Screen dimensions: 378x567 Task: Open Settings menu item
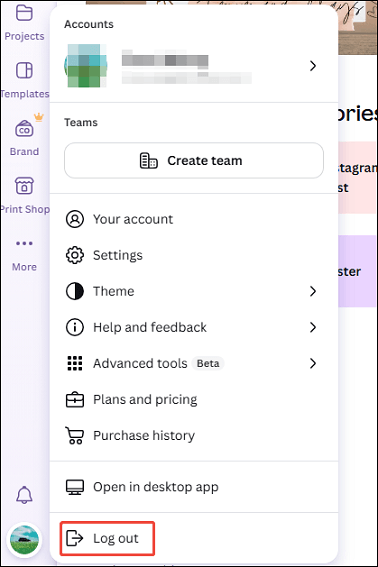(x=194, y=255)
